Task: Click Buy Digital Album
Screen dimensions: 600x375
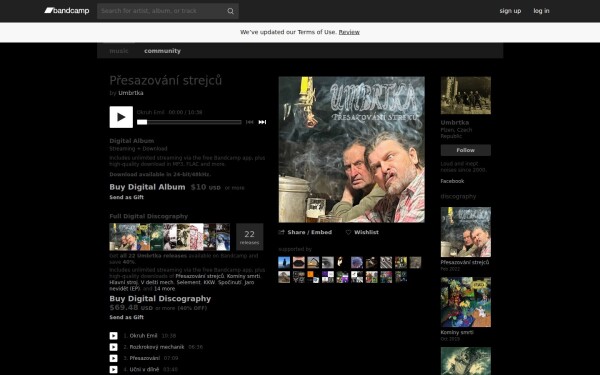Action: pyautogui.click(x=147, y=187)
